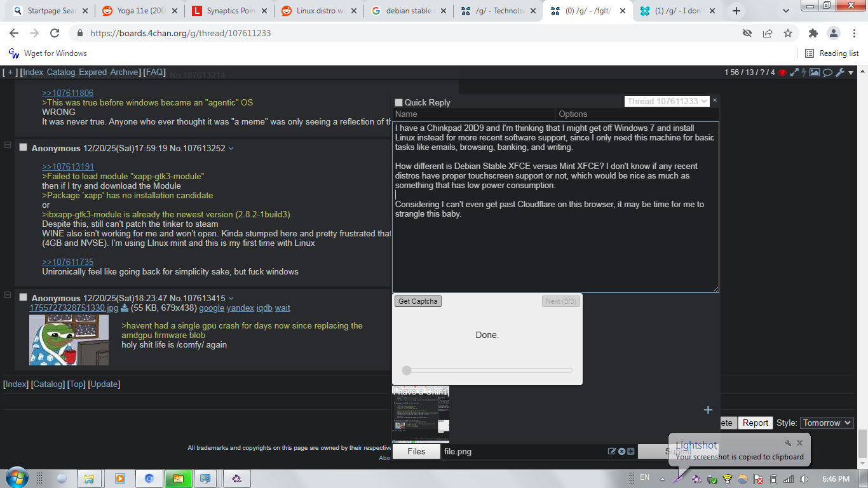Viewport: 868px width, 488px height.
Task: Switch to the debian stable Google tab
Action: pyautogui.click(x=409, y=11)
